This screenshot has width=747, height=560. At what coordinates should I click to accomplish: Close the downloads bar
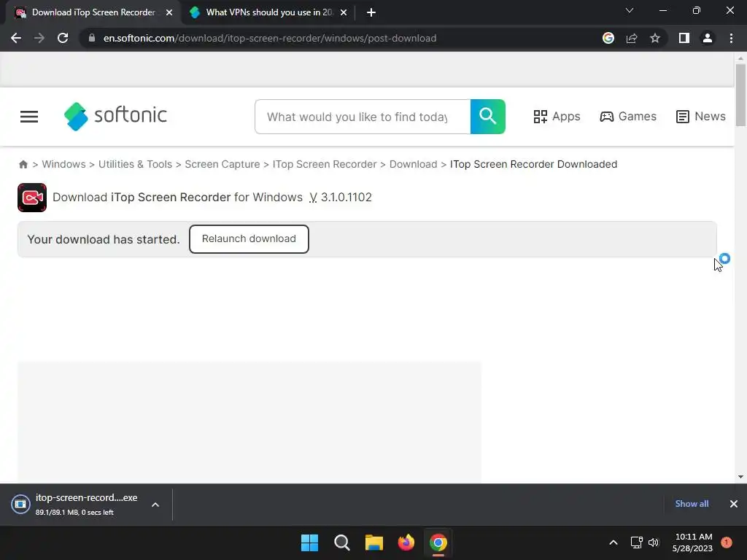(x=734, y=504)
